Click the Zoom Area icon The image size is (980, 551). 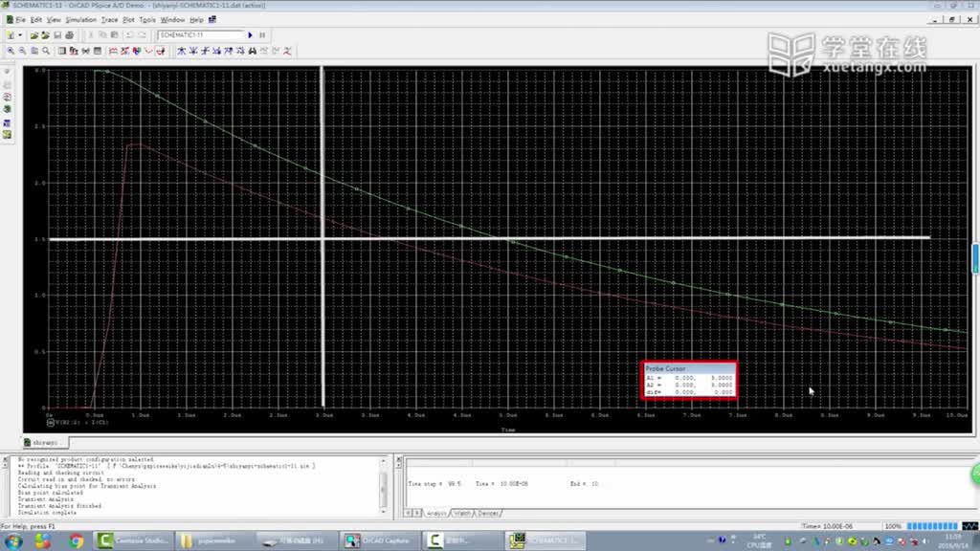click(34, 52)
